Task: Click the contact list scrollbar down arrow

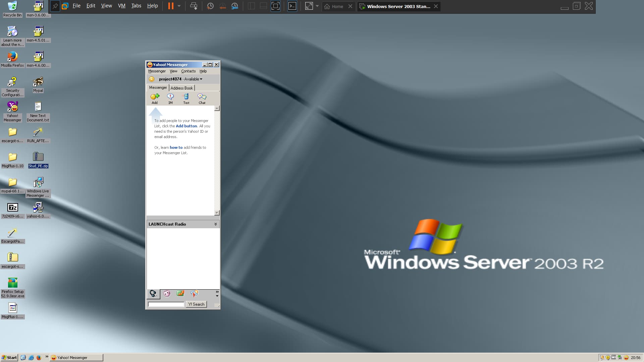Action: 217,213
